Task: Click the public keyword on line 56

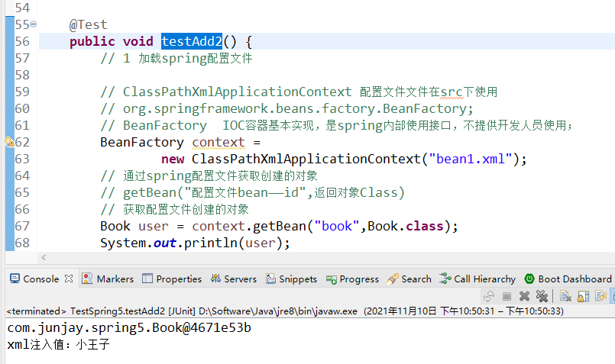Action: (92, 41)
